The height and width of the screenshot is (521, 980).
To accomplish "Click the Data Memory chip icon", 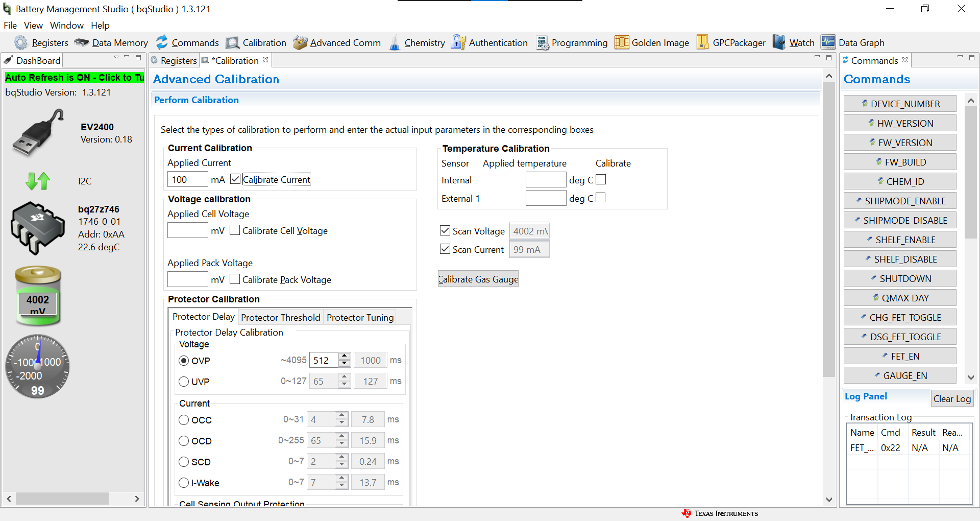I will [82, 43].
